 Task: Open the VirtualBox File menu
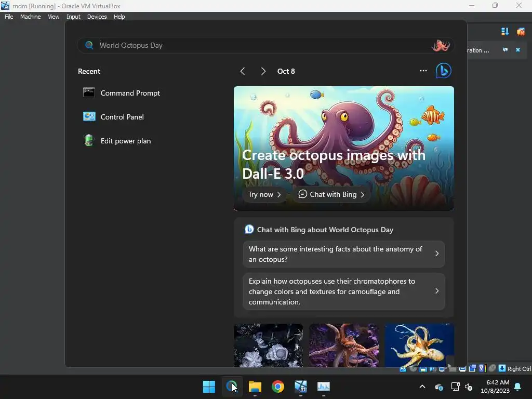pyautogui.click(x=9, y=17)
